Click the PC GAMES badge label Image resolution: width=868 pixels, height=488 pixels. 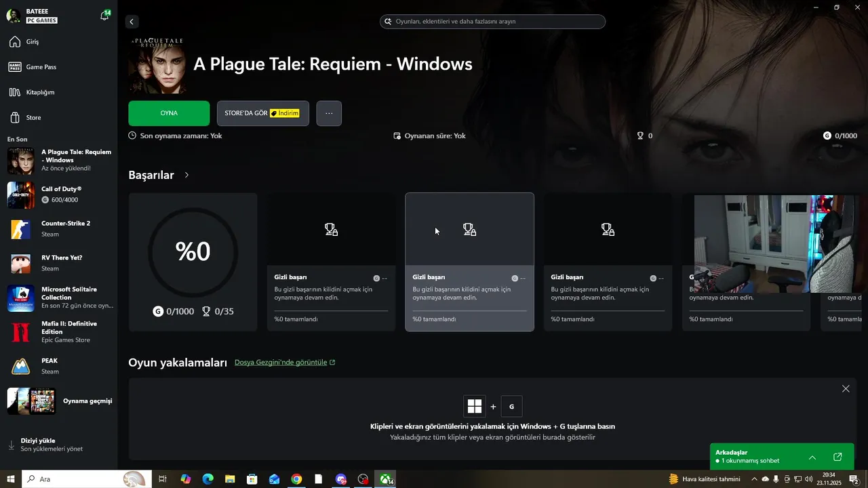pos(41,20)
